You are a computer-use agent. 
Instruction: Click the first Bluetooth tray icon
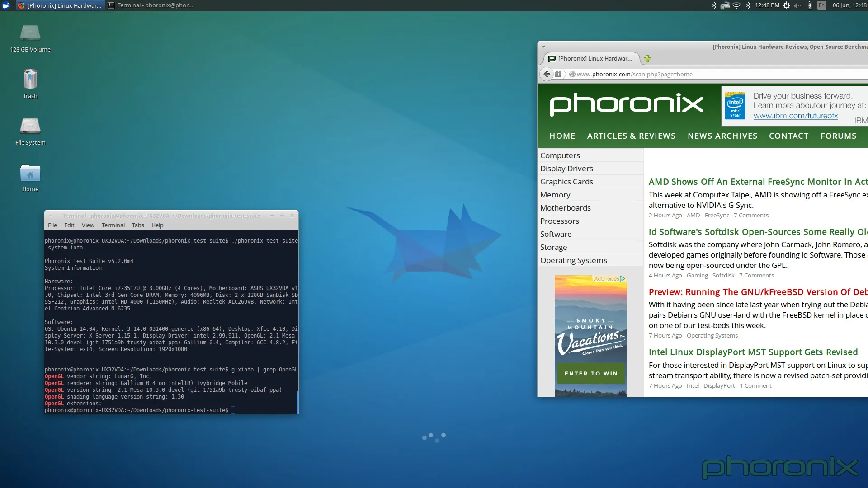pos(714,5)
